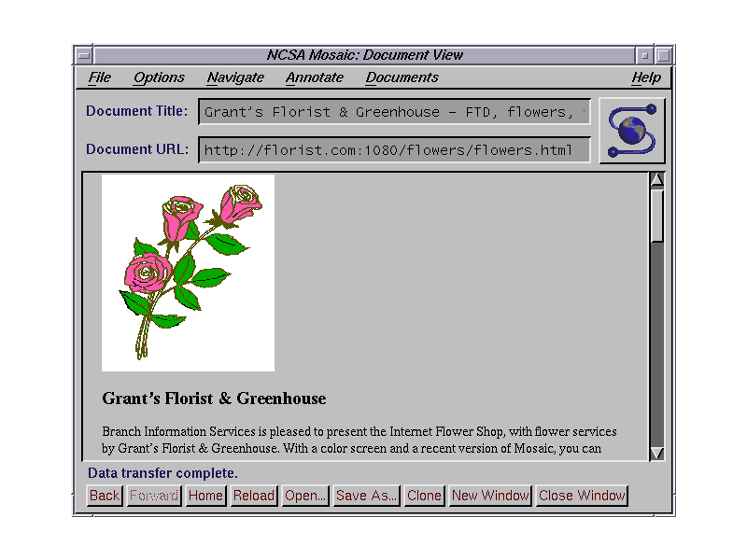Open the Options menu

[x=159, y=77]
